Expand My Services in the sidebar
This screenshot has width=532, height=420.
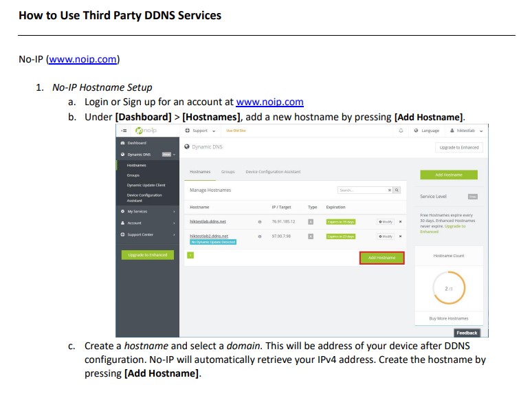click(148, 211)
